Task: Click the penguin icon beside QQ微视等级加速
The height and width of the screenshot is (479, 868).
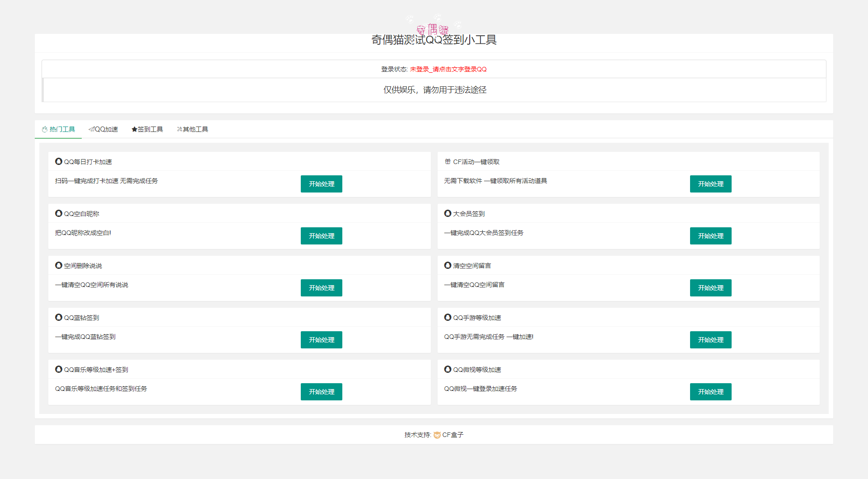Action: tap(448, 369)
